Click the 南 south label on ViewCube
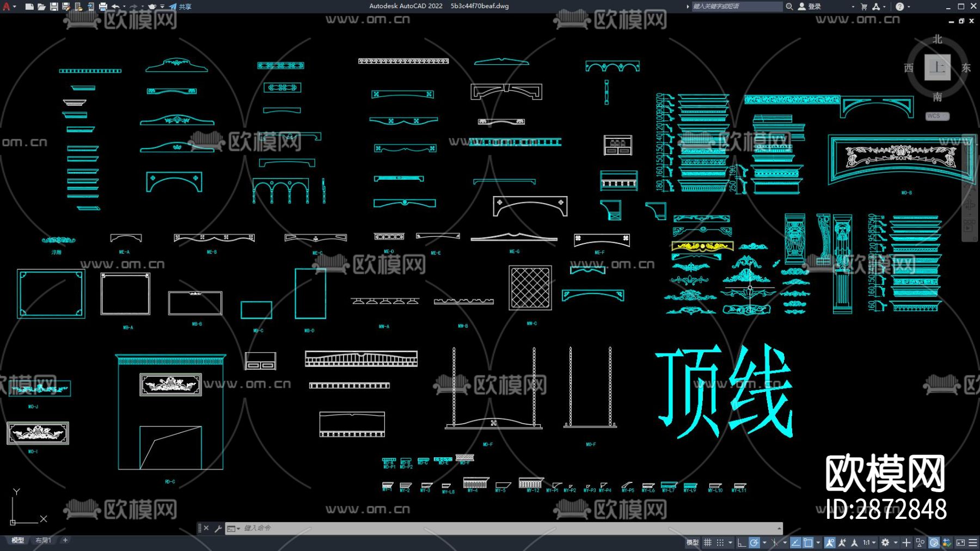Image resolution: width=980 pixels, height=551 pixels. (937, 97)
